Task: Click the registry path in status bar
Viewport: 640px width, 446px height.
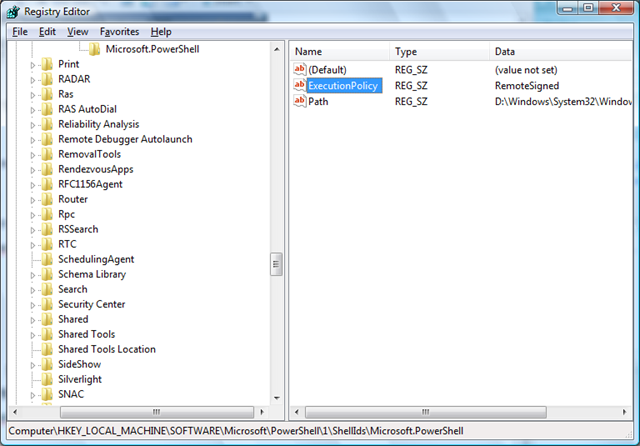Action: coord(236,431)
